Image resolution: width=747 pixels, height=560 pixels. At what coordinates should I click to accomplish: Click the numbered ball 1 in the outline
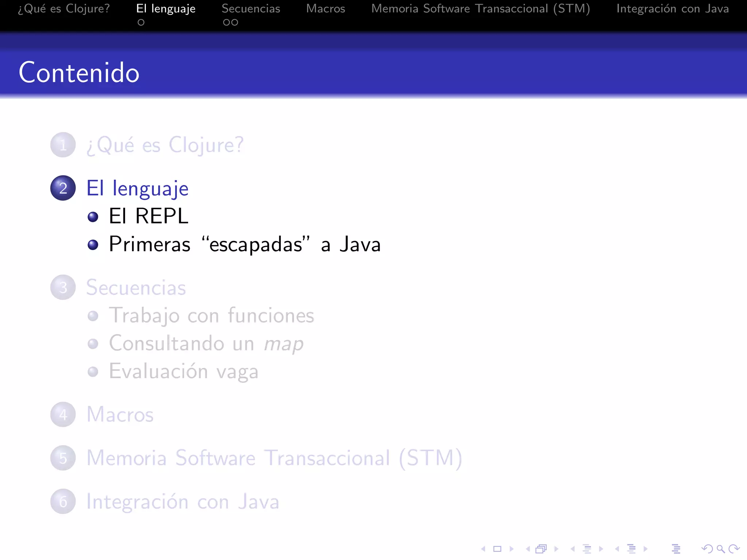[63, 145]
